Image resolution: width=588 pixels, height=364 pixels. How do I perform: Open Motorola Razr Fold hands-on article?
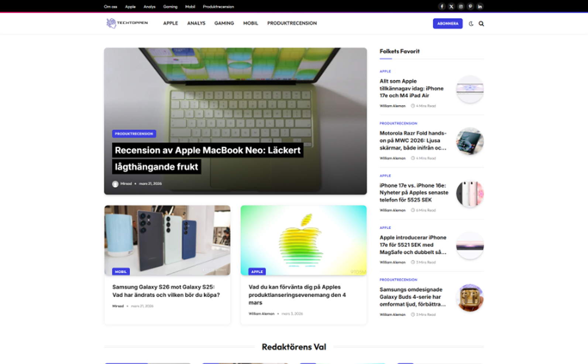413,141
